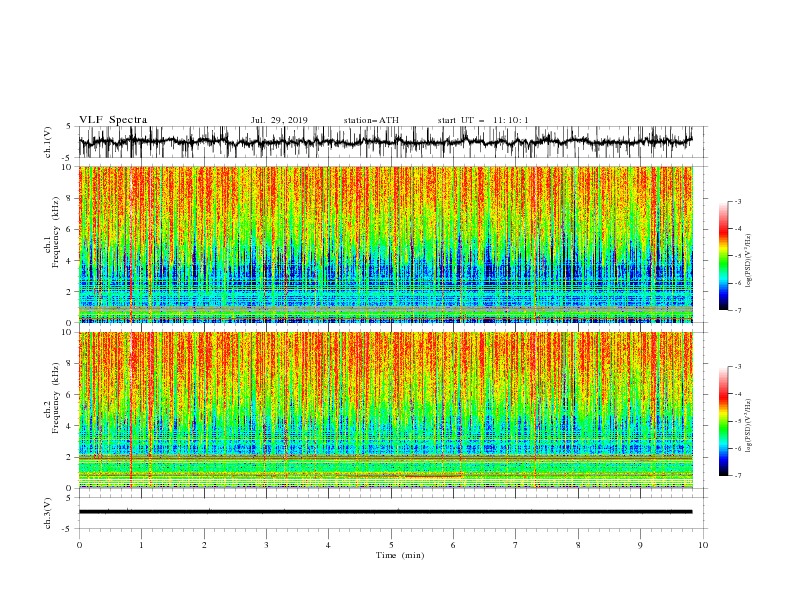This screenshot has width=792, height=612.
Task: Click the "-3" value on ch.1 color bar
Action: click(737, 202)
